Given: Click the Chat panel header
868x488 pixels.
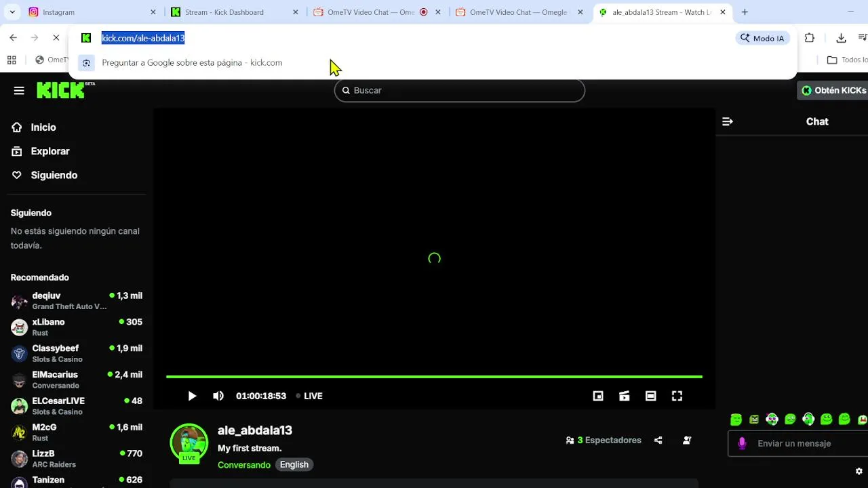Looking at the screenshot, I should (817, 122).
